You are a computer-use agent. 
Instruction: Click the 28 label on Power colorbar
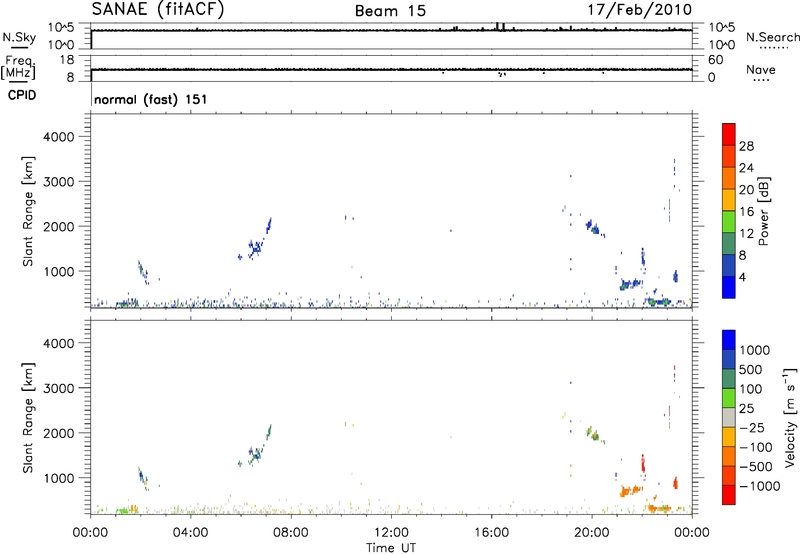tap(746, 146)
